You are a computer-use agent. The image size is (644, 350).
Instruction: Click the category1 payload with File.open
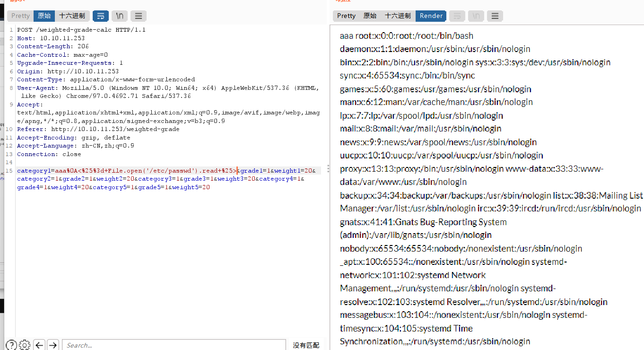[127, 171]
